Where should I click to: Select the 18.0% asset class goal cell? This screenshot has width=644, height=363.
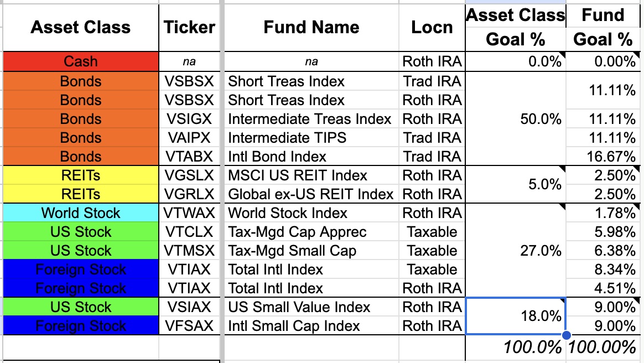click(516, 316)
